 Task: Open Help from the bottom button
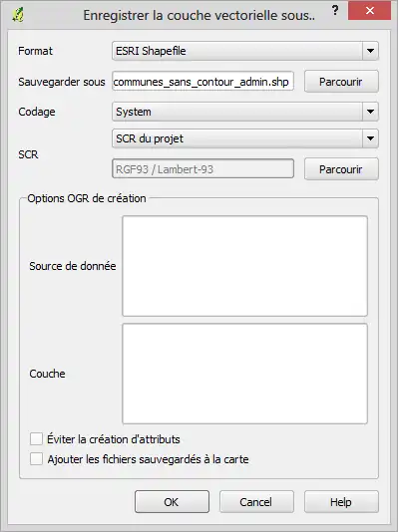click(341, 502)
